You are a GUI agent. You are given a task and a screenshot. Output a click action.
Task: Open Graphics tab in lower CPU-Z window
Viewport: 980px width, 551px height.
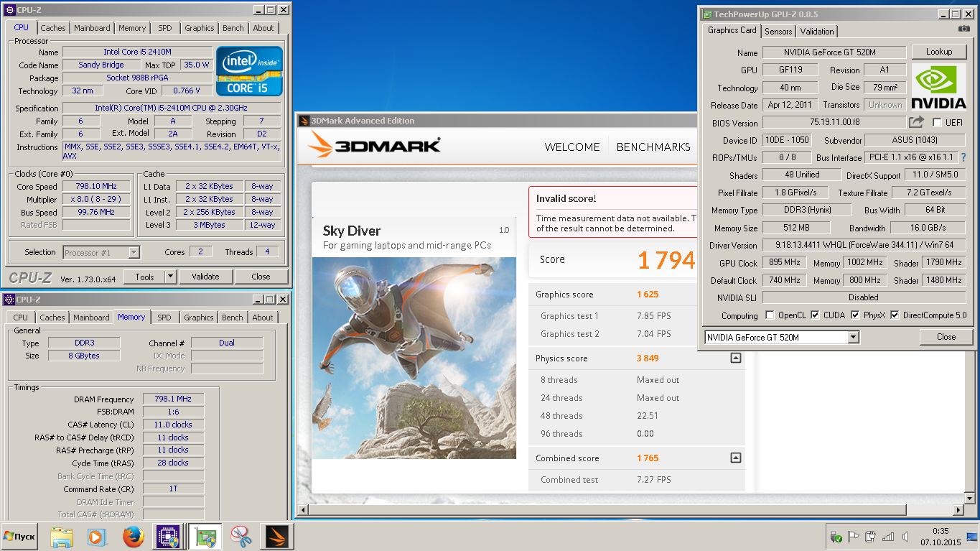point(199,318)
